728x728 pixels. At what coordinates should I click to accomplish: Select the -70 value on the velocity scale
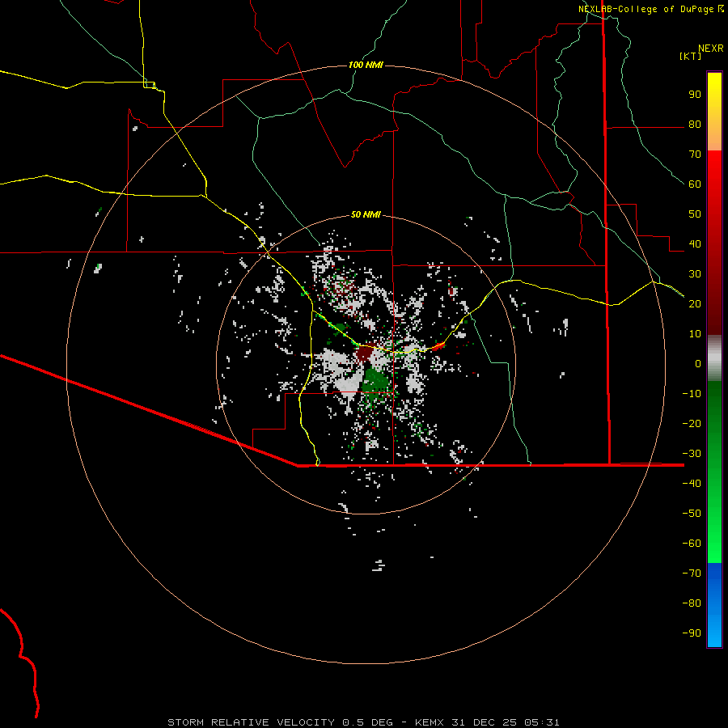692,574
